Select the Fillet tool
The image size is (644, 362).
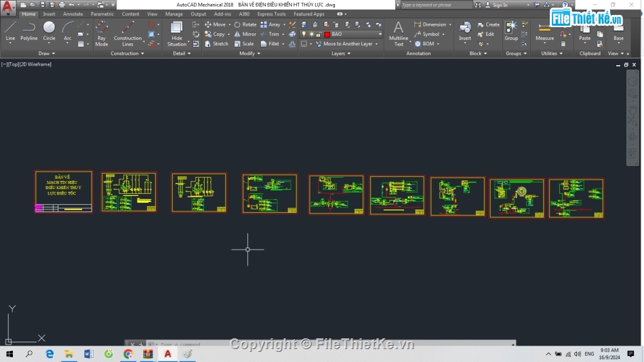(x=270, y=43)
